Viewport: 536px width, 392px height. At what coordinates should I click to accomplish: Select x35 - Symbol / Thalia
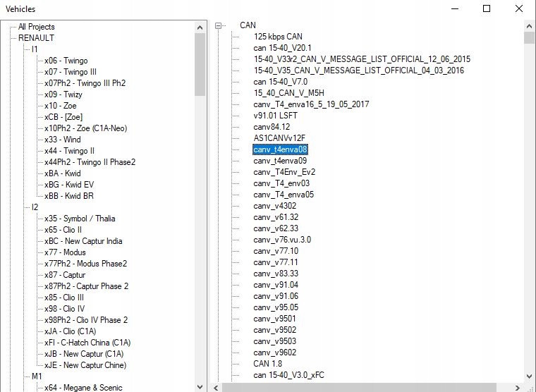[x=80, y=219]
